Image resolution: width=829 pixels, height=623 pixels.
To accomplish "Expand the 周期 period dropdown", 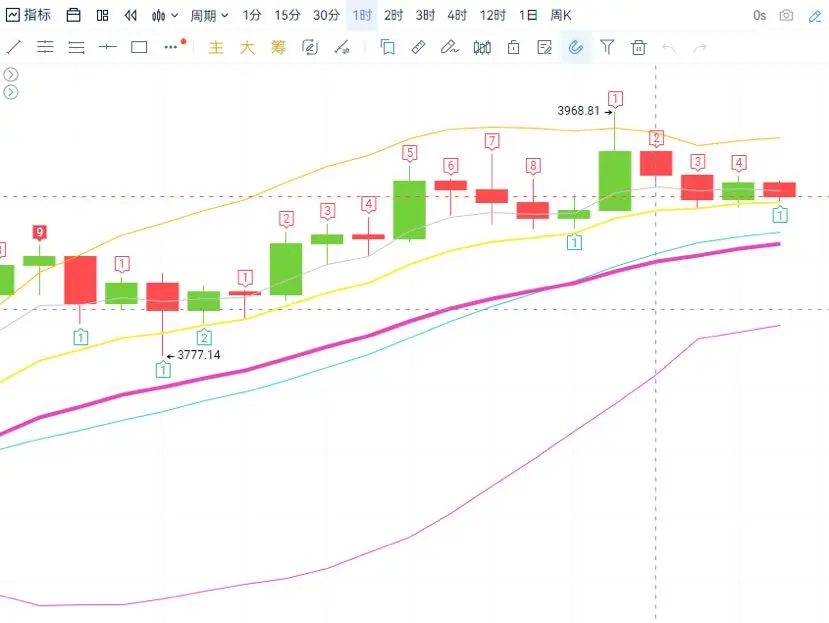I will [x=209, y=16].
